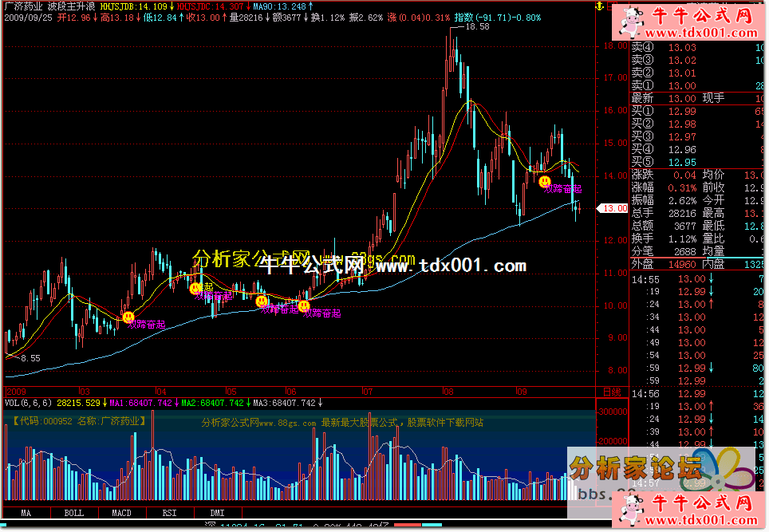769x532 pixels.
Task: Click the MA2:68407.742 volume value
Action: tap(212, 403)
